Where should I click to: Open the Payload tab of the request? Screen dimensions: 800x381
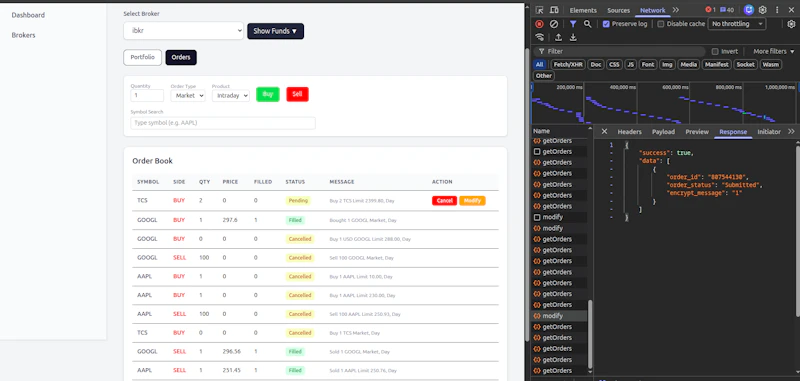pyautogui.click(x=663, y=132)
